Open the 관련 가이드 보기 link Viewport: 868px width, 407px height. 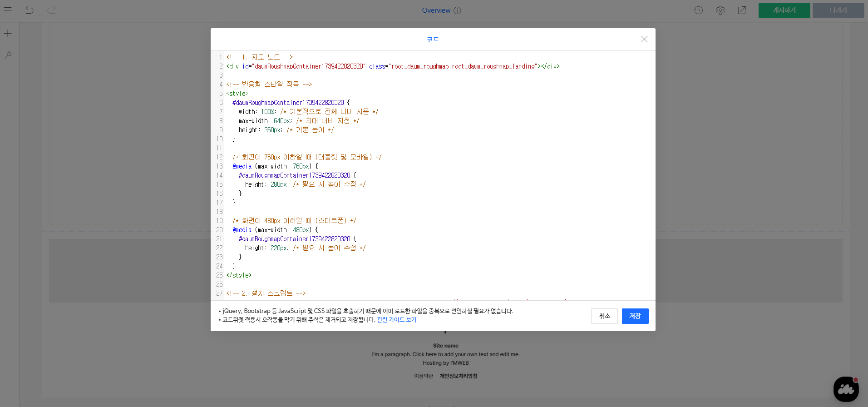click(396, 320)
